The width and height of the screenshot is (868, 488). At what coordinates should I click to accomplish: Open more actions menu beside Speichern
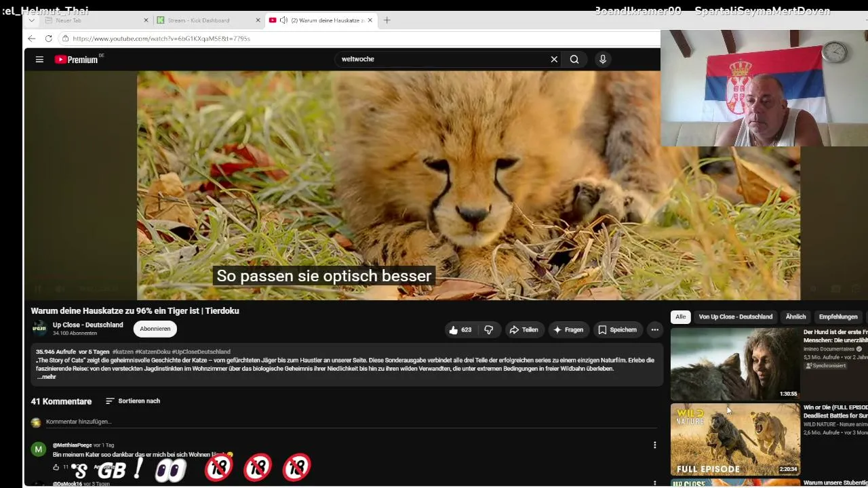(654, 330)
